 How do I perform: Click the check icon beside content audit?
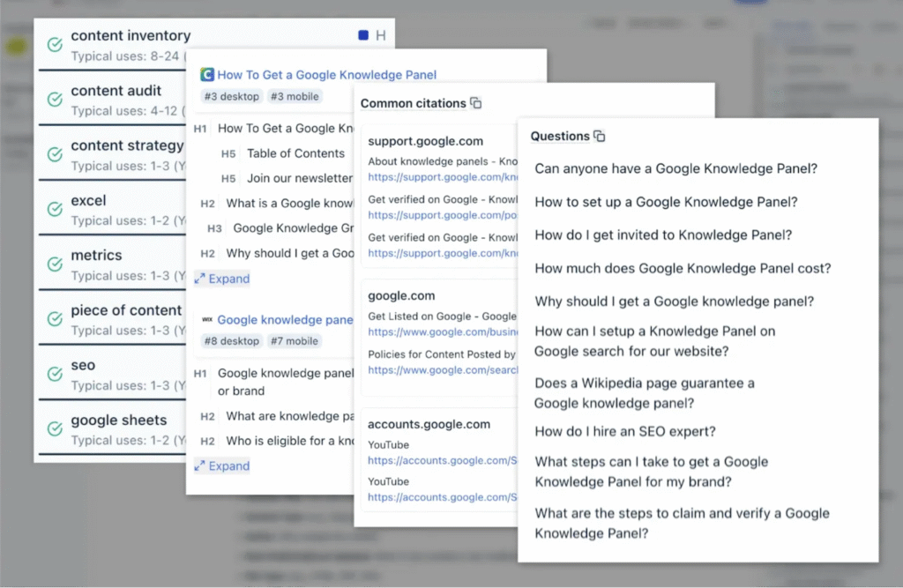(56, 100)
